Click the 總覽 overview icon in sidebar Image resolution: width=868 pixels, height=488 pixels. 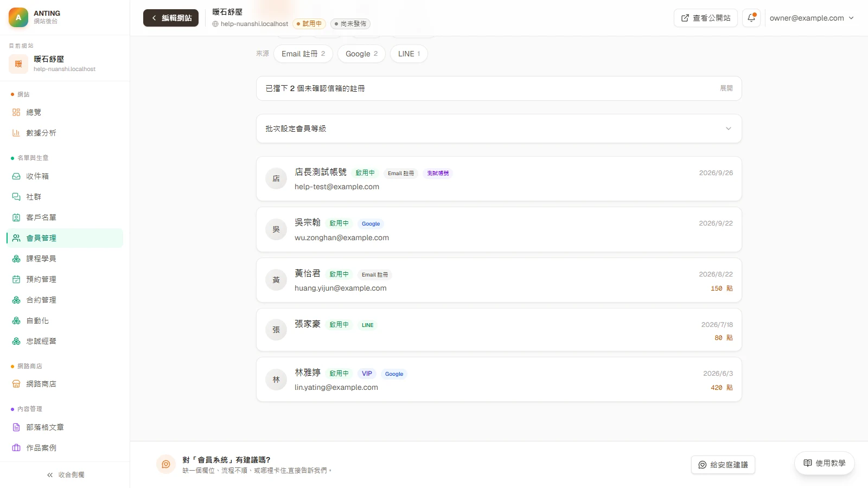point(16,112)
